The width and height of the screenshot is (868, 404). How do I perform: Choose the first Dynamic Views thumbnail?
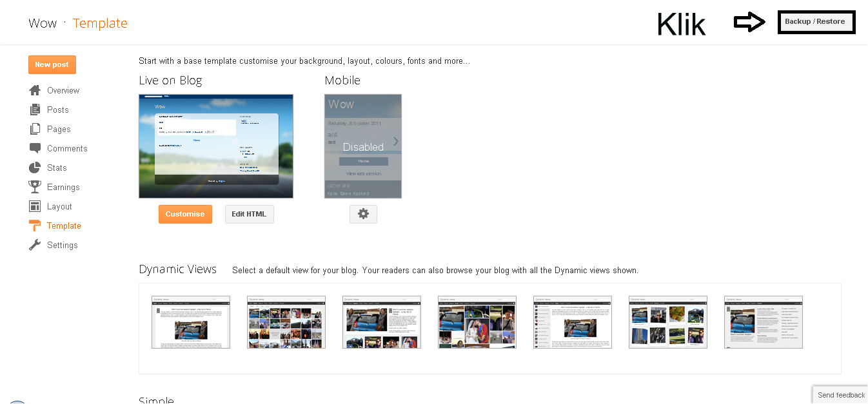(191, 322)
